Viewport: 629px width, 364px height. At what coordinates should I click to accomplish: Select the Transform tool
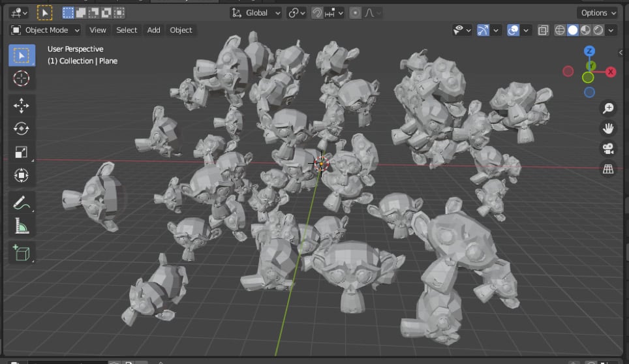point(22,175)
